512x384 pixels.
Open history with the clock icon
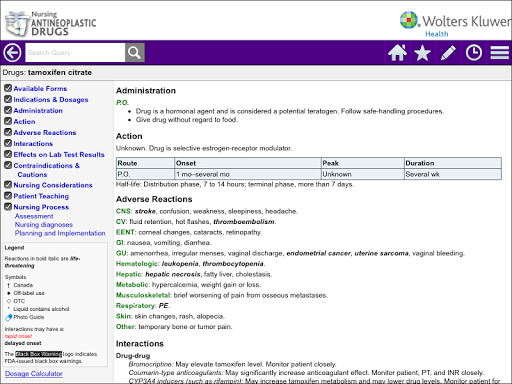tap(474, 53)
